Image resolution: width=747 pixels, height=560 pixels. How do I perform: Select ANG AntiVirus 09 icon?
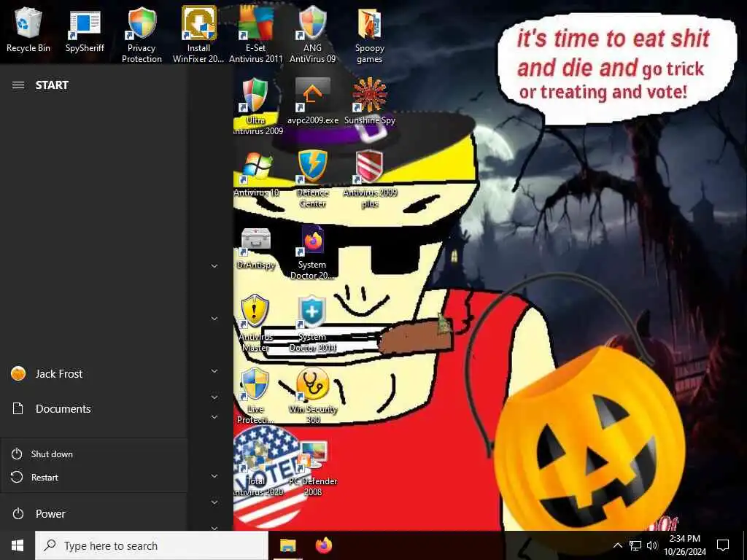(312, 34)
